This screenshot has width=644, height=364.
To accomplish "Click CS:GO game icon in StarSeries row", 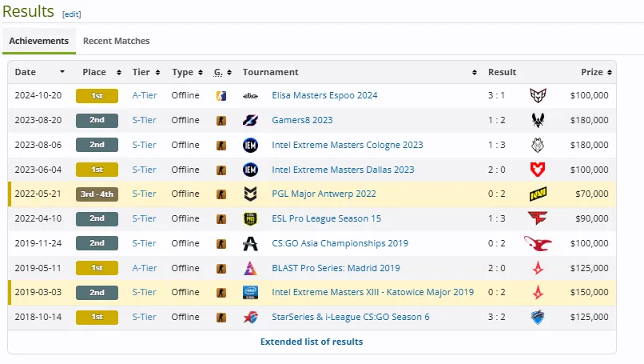I will pyautogui.click(x=221, y=317).
